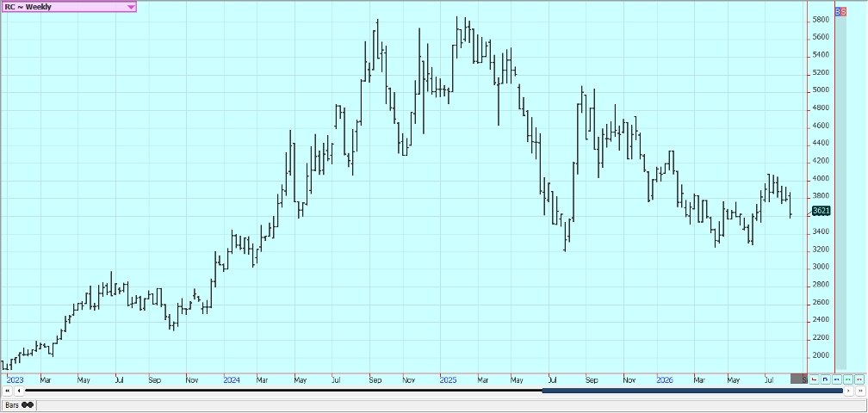Click the blue B buy button
Viewport: 868px width, 413px height.
pyautogui.click(x=838, y=11)
